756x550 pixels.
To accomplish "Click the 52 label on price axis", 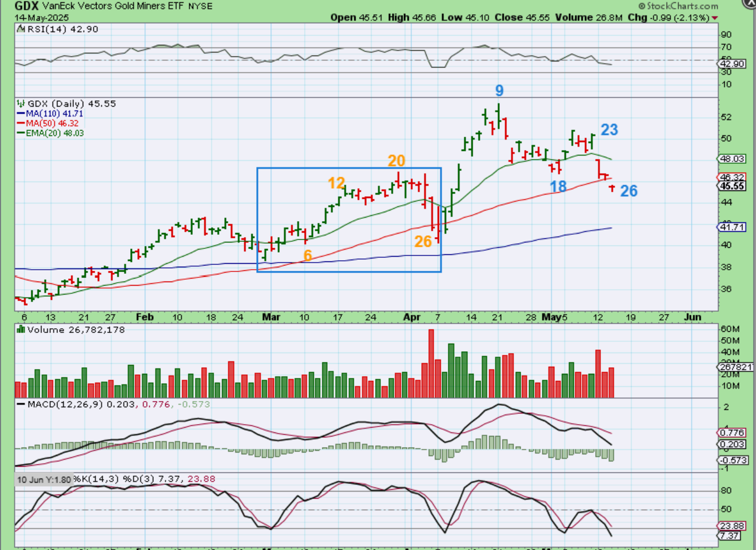I will [x=726, y=117].
